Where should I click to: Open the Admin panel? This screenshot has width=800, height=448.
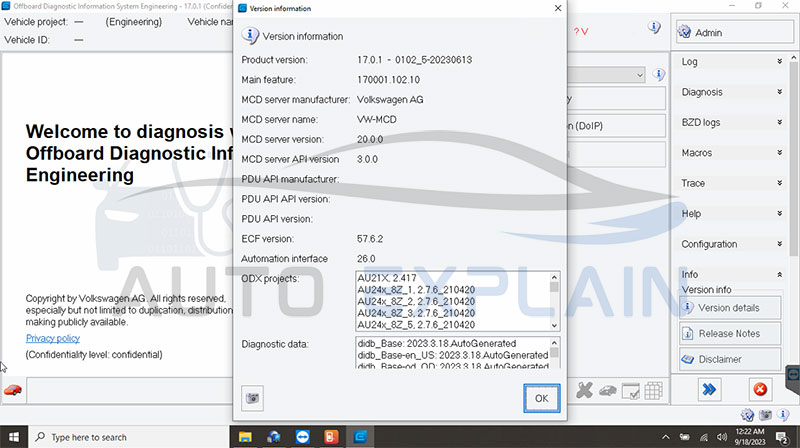[734, 32]
